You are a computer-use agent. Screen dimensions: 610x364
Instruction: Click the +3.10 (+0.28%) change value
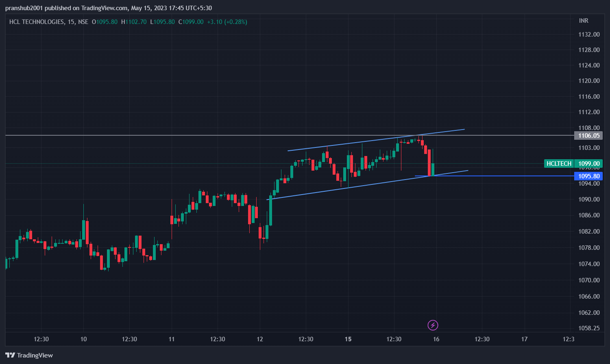pyautogui.click(x=227, y=22)
